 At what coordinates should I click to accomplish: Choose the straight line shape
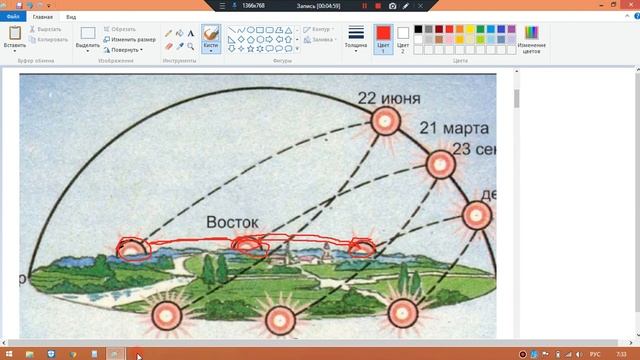(x=231, y=30)
